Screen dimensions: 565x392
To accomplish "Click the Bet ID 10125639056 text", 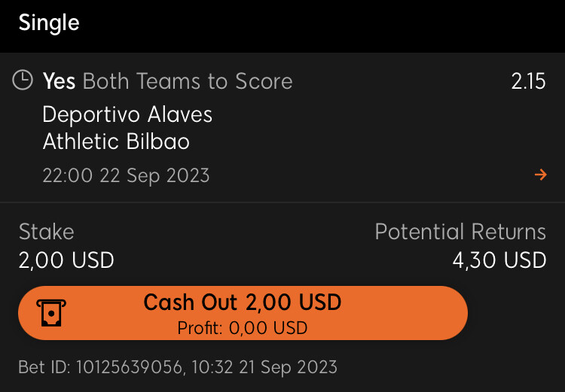I will click(100, 367).
